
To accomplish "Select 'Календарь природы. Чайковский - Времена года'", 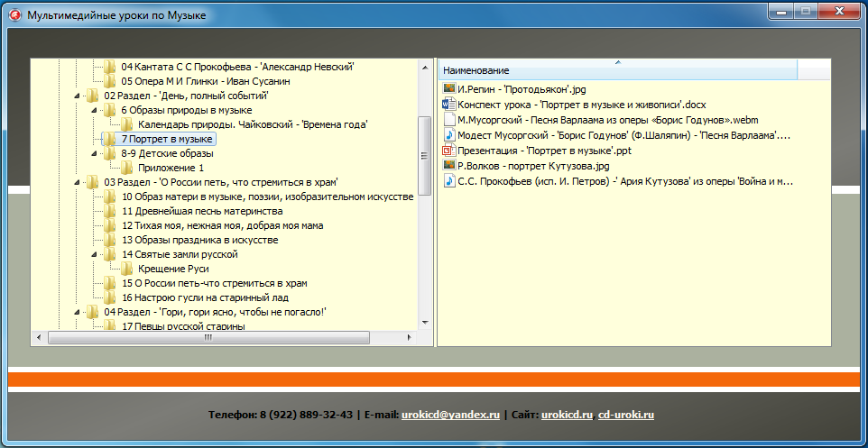I will 253,124.
